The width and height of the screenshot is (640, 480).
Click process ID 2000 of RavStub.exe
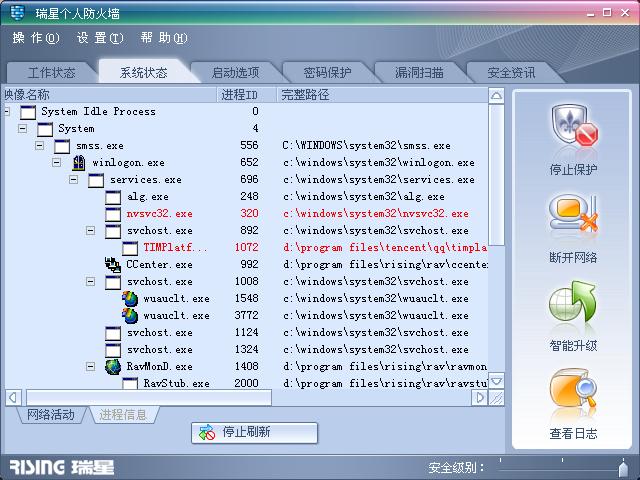(x=247, y=383)
